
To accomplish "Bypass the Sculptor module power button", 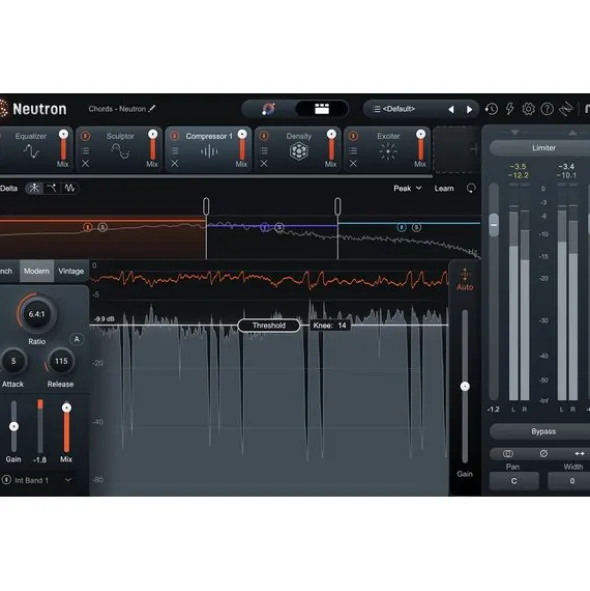I will (x=86, y=136).
